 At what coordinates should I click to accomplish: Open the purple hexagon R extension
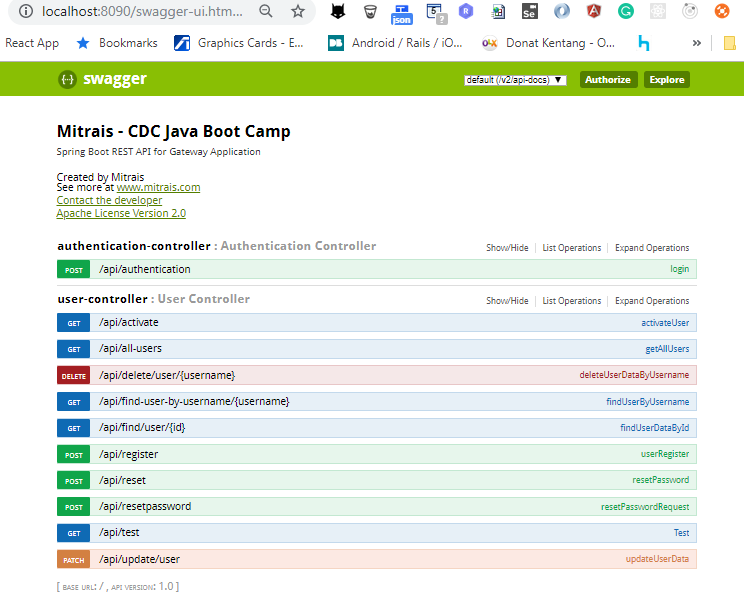pos(466,11)
